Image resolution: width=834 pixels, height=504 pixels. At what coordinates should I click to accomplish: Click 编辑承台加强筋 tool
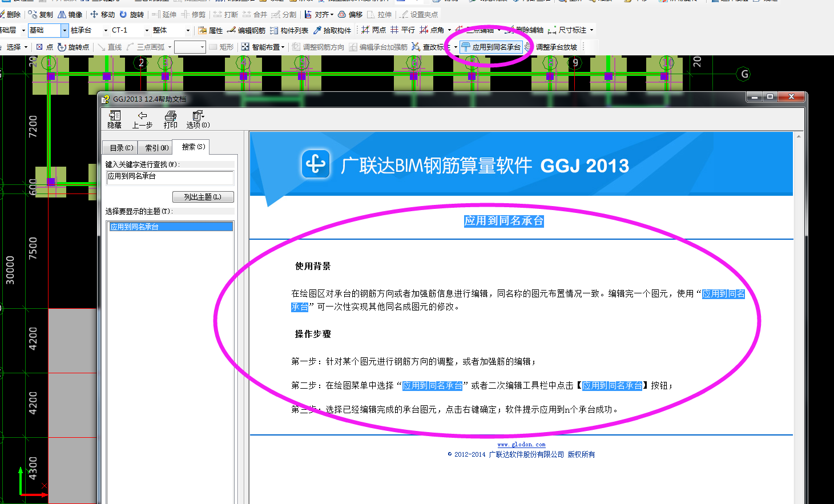(x=378, y=47)
